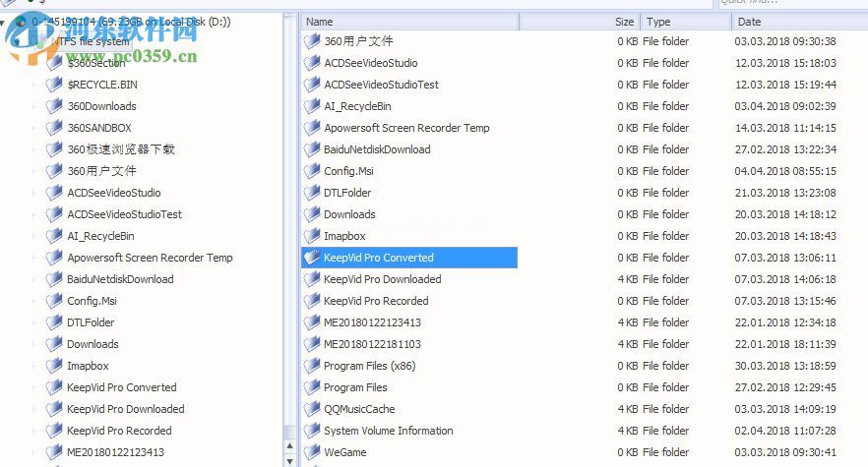Select the ME20180122181103 folder row
The width and height of the screenshot is (868, 467).
coord(372,344)
